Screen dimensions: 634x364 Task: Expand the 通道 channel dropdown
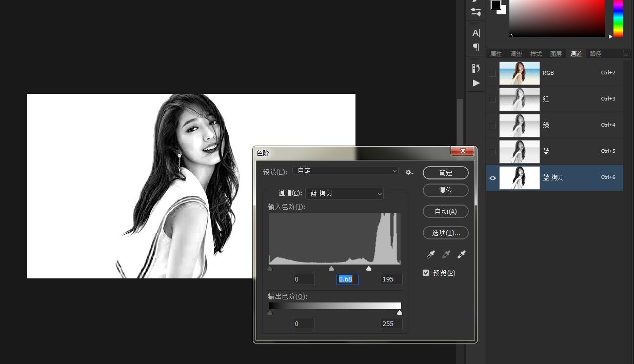344,193
